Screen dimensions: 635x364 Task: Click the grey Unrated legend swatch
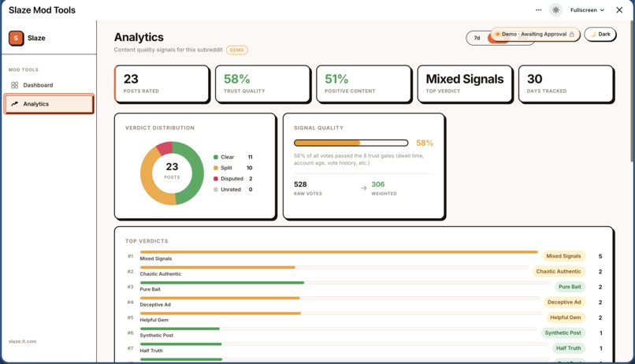[x=216, y=190]
